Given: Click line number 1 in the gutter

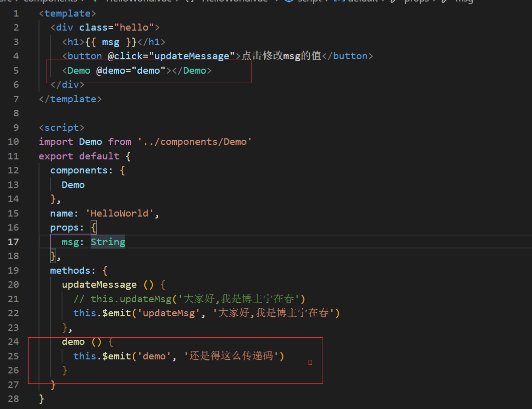Looking at the screenshot, I should (16, 14).
